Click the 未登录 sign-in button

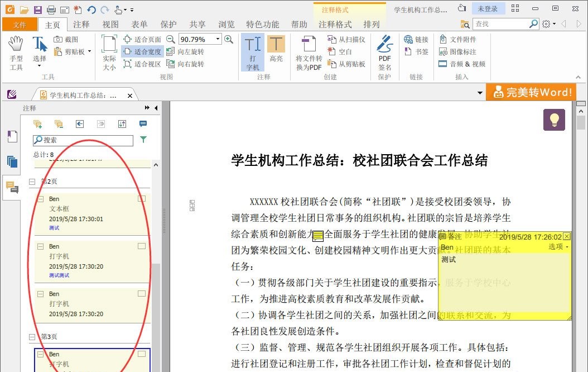click(x=488, y=8)
